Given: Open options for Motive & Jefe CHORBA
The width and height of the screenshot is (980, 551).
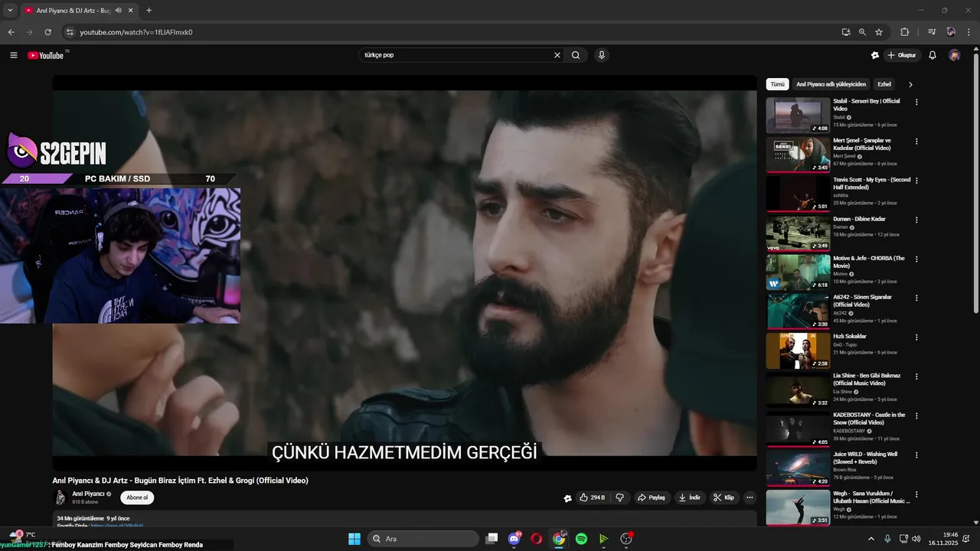Looking at the screenshot, I should tap(916, 259).
